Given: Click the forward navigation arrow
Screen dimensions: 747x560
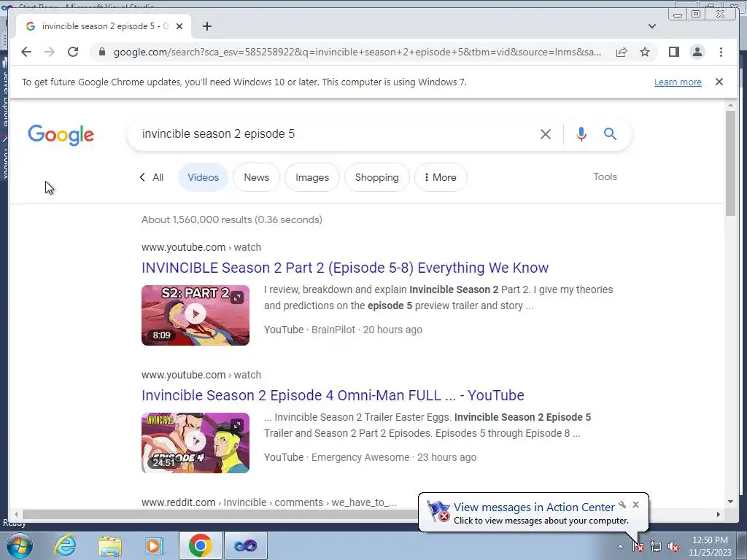Looking at the screenshot, I should (x=50, y=52).
